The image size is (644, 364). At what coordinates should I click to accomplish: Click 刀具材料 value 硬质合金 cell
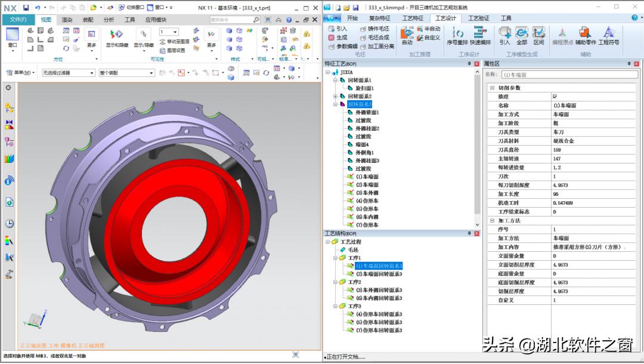coord(593,141)
